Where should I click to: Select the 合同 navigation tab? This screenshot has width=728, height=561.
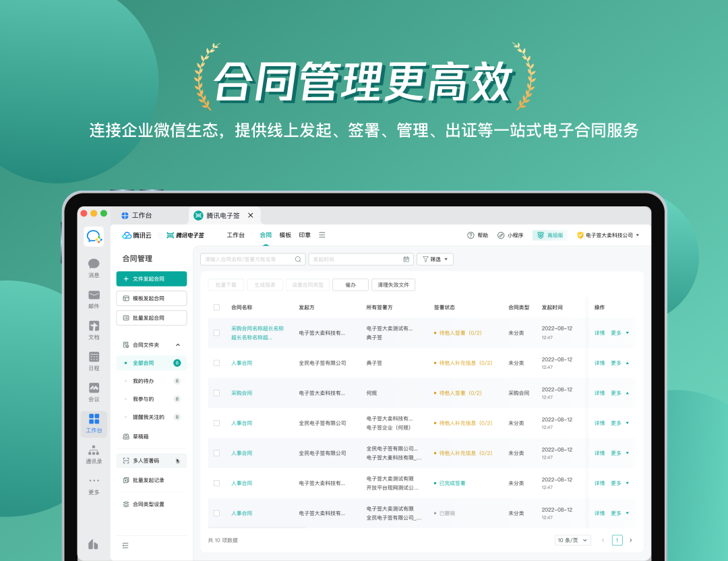tap(266, 235)
